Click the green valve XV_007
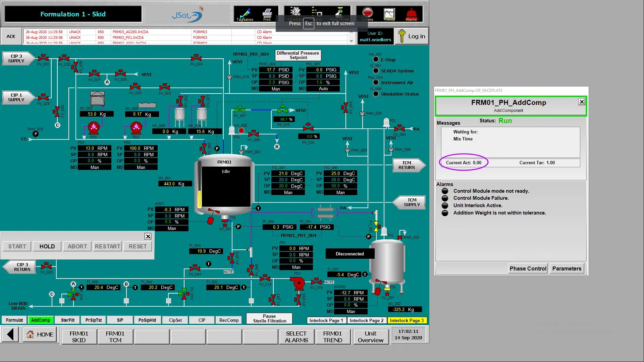 (240, 109)
